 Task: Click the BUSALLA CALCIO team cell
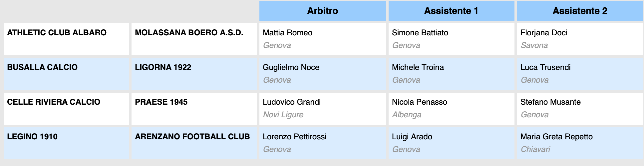(66, 74)
